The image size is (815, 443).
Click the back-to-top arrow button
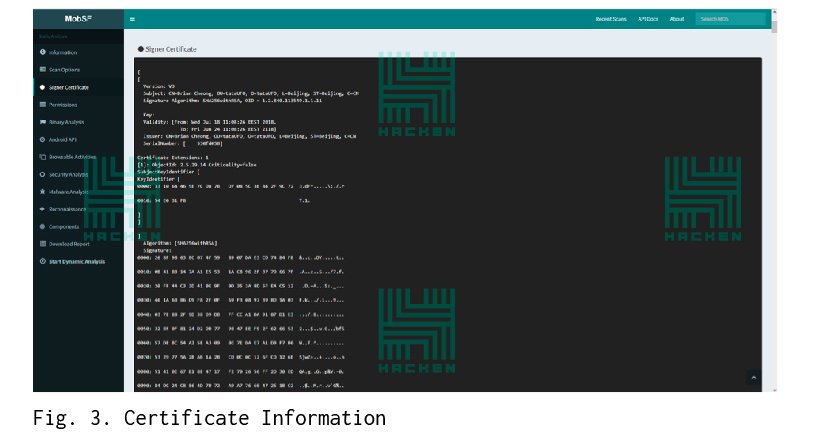(754, 377)
